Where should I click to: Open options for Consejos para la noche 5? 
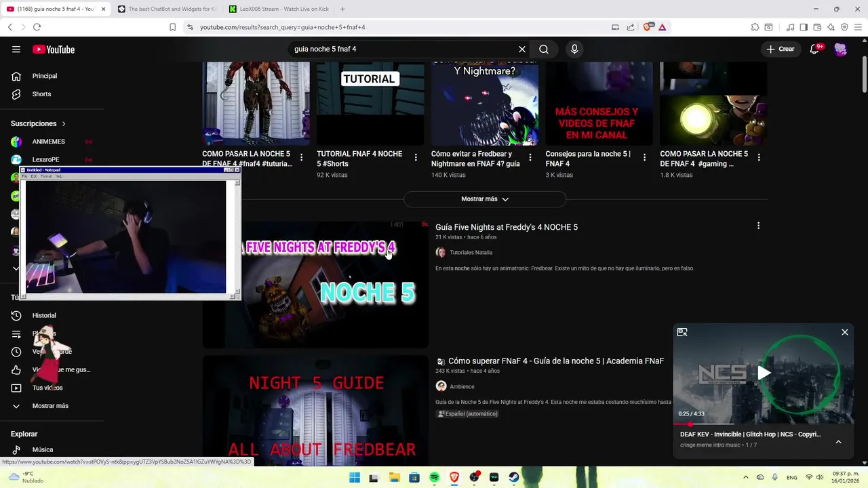(644, 157)
